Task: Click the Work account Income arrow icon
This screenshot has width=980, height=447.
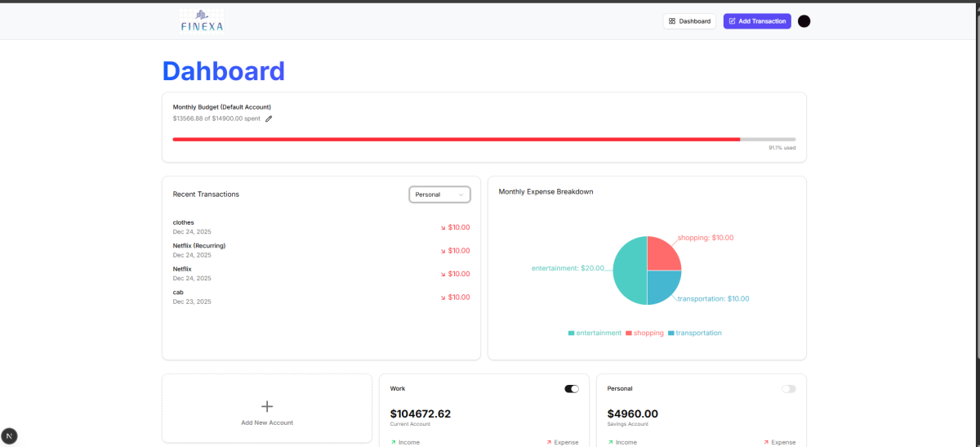Action: click(x=394, y=442)
